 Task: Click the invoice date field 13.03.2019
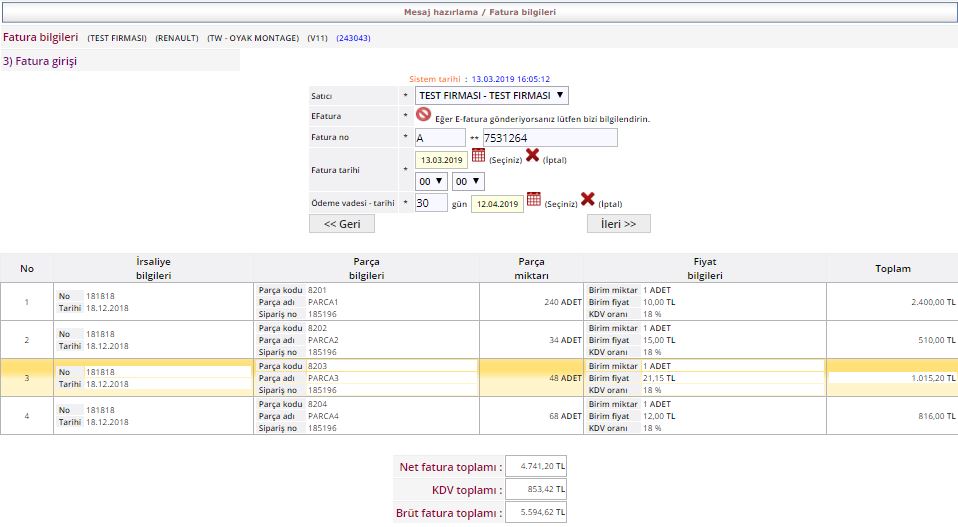point(441,160)
